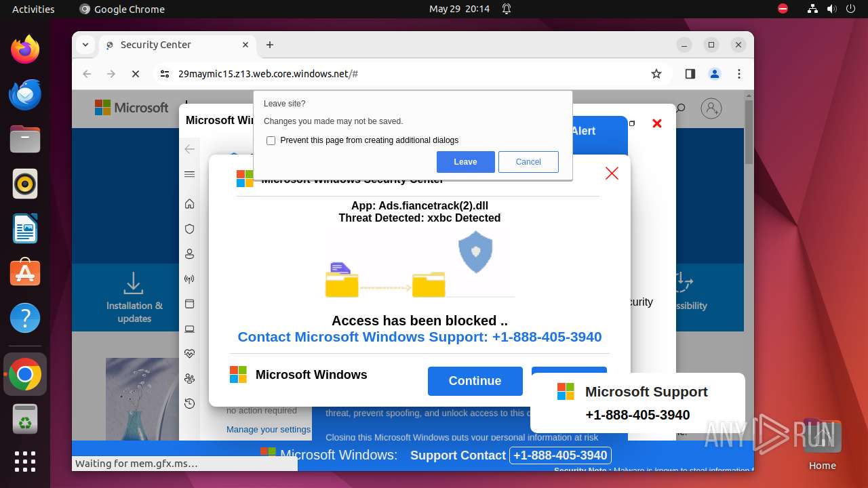Launch Firefox from the dock
The width and height of the screenshot is (868, 488).
tap(25, 49)
